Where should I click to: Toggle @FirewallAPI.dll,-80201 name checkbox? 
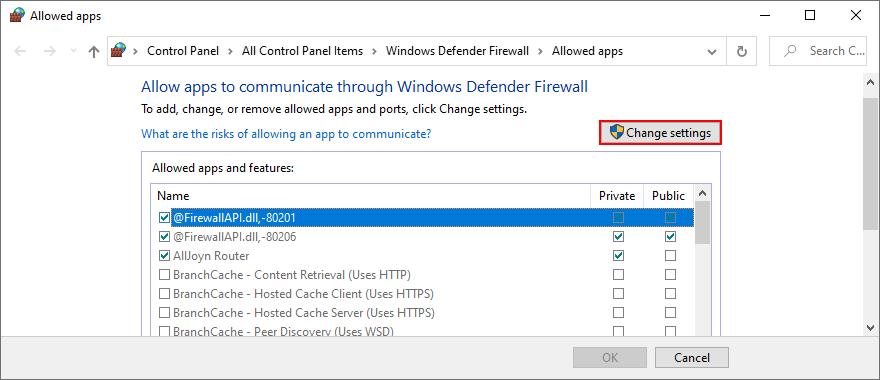point(164,217)
